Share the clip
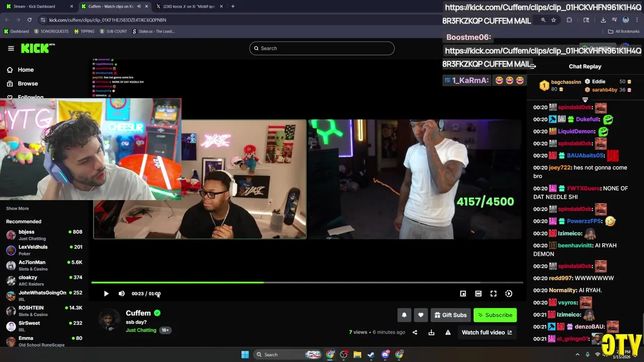644x362 pixels. tap(415, 332)
